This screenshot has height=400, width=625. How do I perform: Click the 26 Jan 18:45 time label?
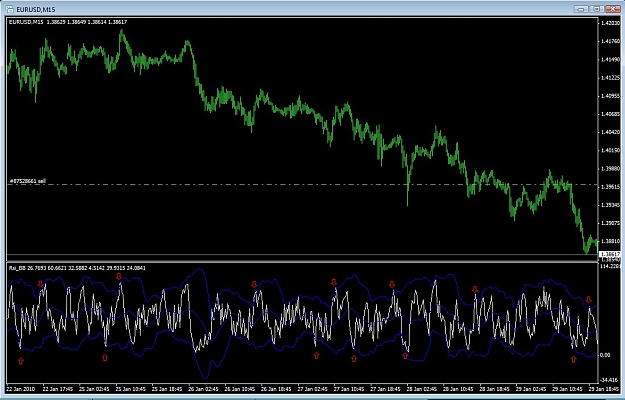pos(276,389)
